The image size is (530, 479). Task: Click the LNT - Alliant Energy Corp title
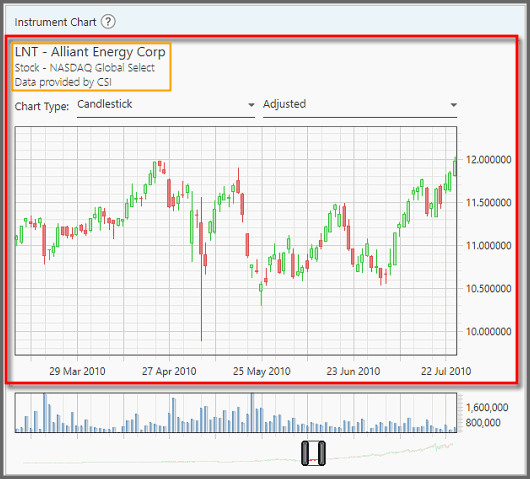pos(90,52)
